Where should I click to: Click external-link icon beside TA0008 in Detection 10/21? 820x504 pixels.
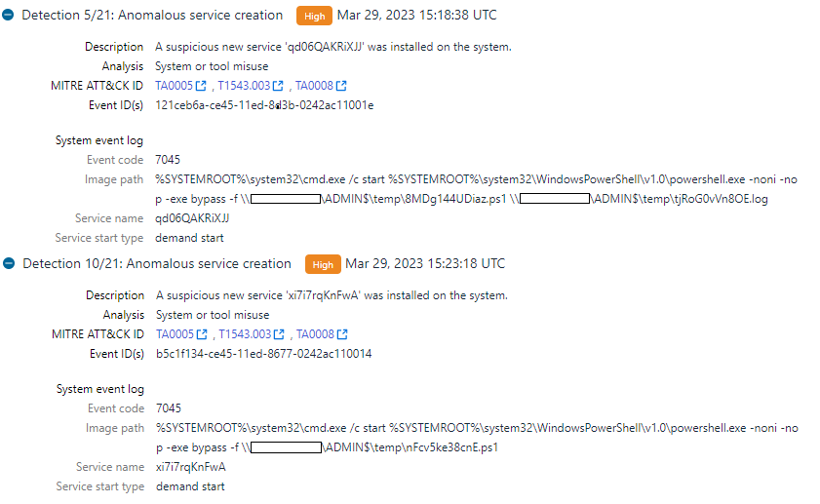[x=342, y=334]
